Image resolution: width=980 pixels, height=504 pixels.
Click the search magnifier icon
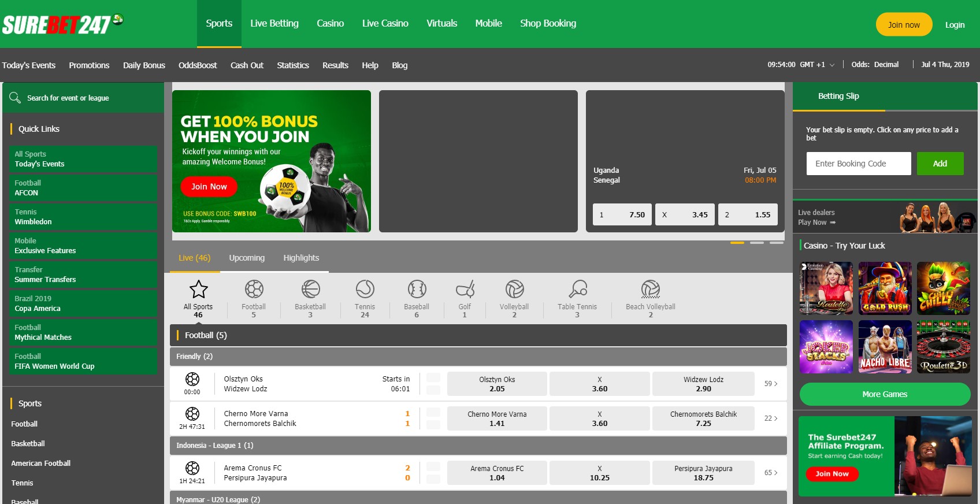15,98
